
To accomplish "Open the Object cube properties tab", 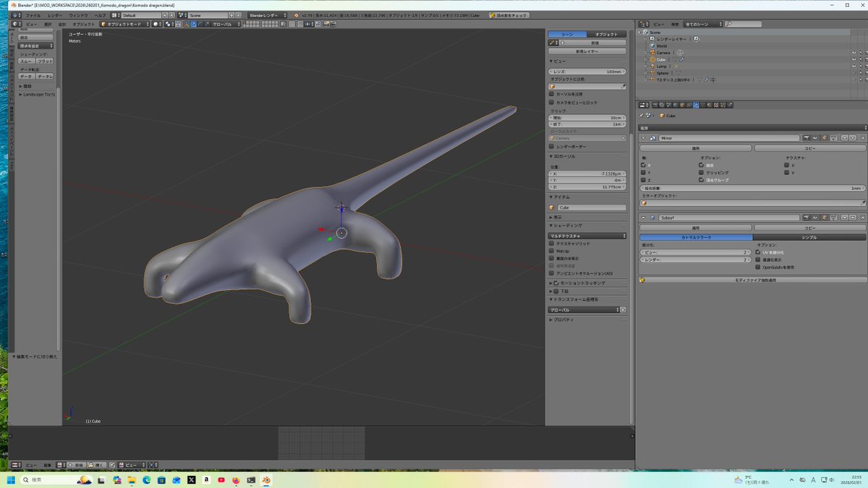I will pyautogui.click(x=682, y=105).
